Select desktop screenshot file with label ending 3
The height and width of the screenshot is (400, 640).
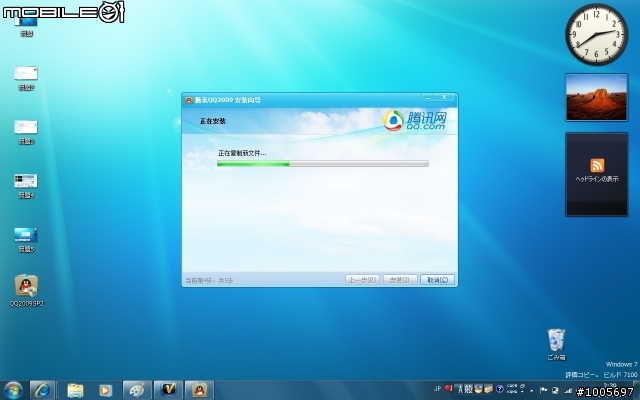click(26, 132)
